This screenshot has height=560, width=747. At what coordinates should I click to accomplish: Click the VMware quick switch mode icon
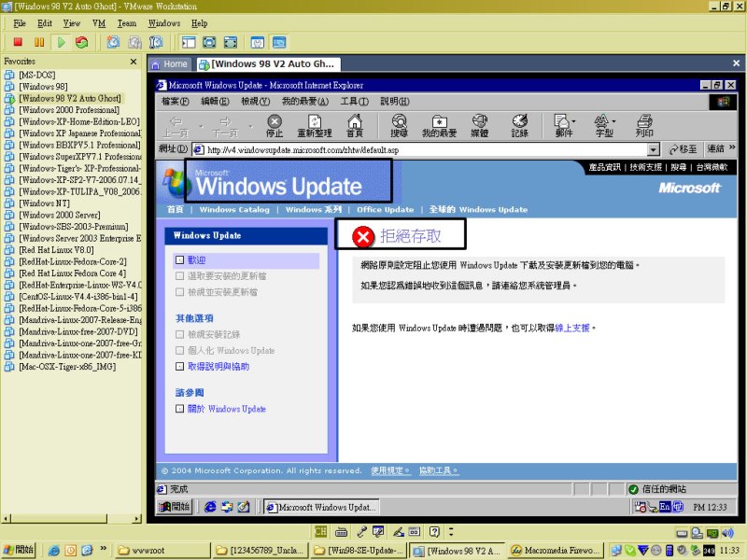pos(231,42)
